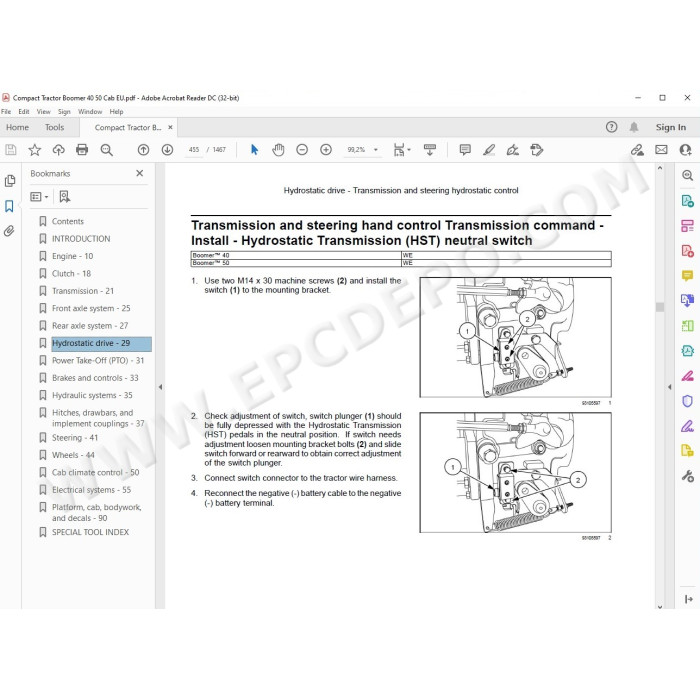Go to previous page arrow icon
The image size is (700, 700).
143,150
